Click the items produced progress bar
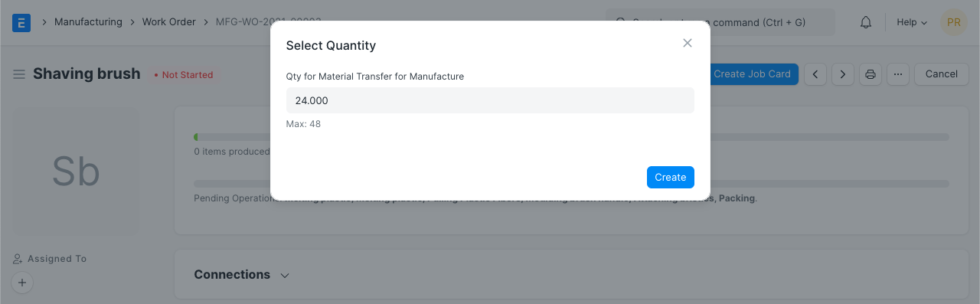The image size is (980, 304). point(571,137)
